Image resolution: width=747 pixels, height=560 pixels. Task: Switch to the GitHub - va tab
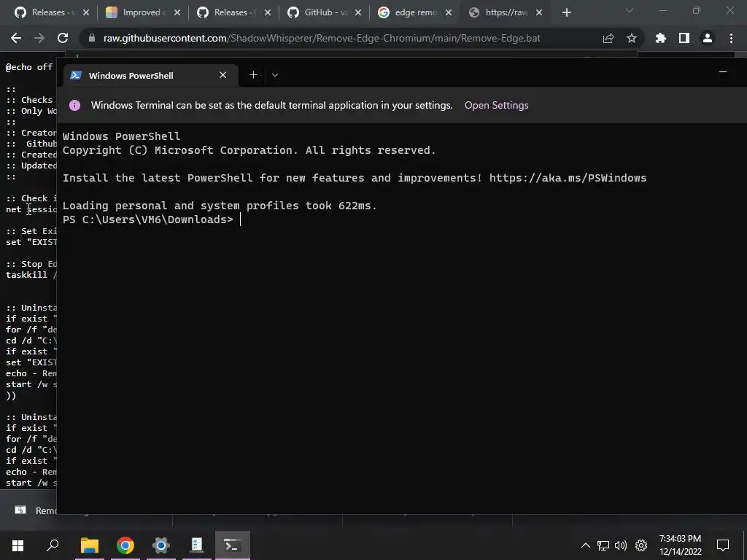(x=325, y=12)
